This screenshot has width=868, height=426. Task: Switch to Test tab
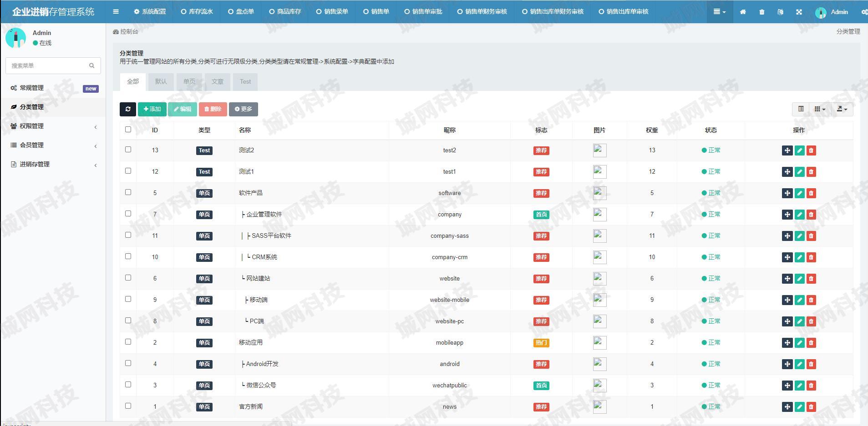click(x=245, y=82)
